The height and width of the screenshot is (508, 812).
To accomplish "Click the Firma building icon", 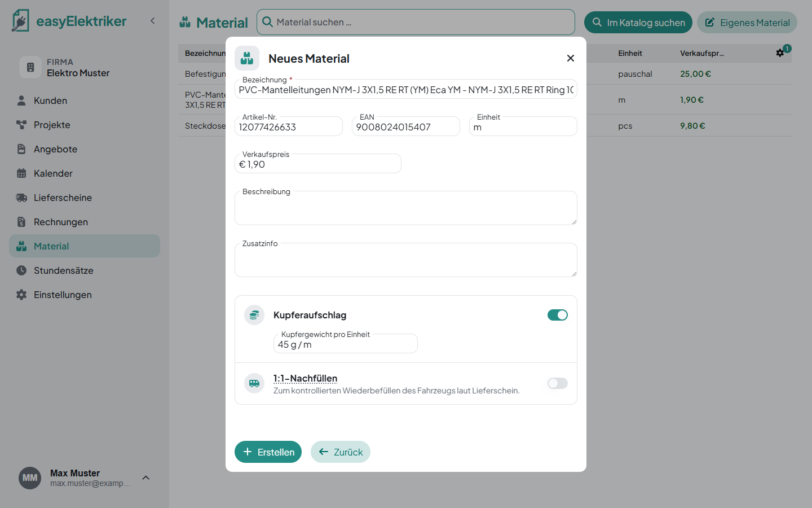I will click(x=30, y=67).
